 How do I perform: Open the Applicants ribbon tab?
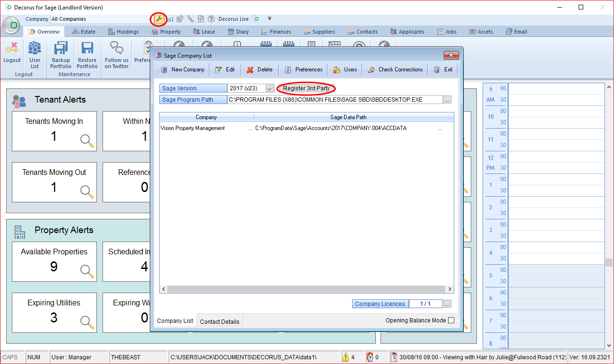[407, 32]
